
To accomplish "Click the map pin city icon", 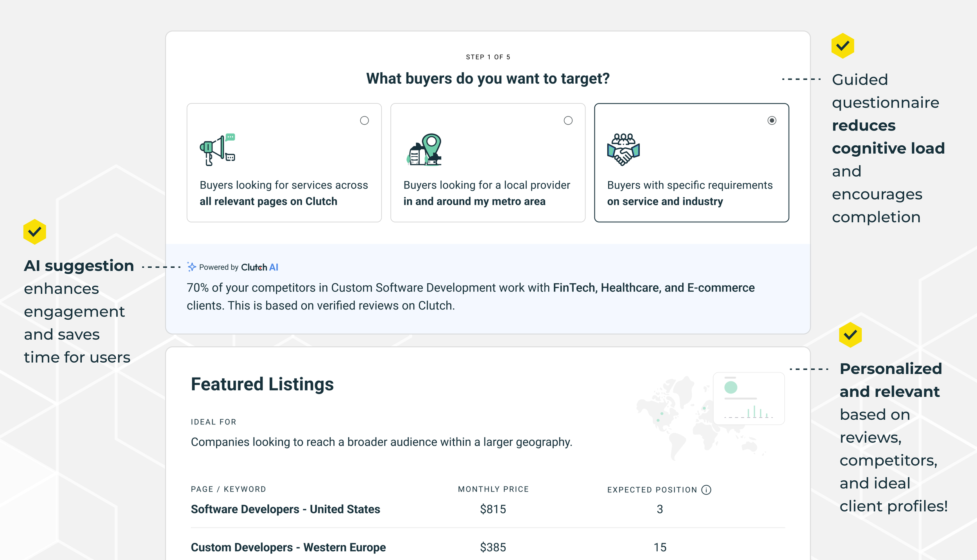I will [424, 150].
